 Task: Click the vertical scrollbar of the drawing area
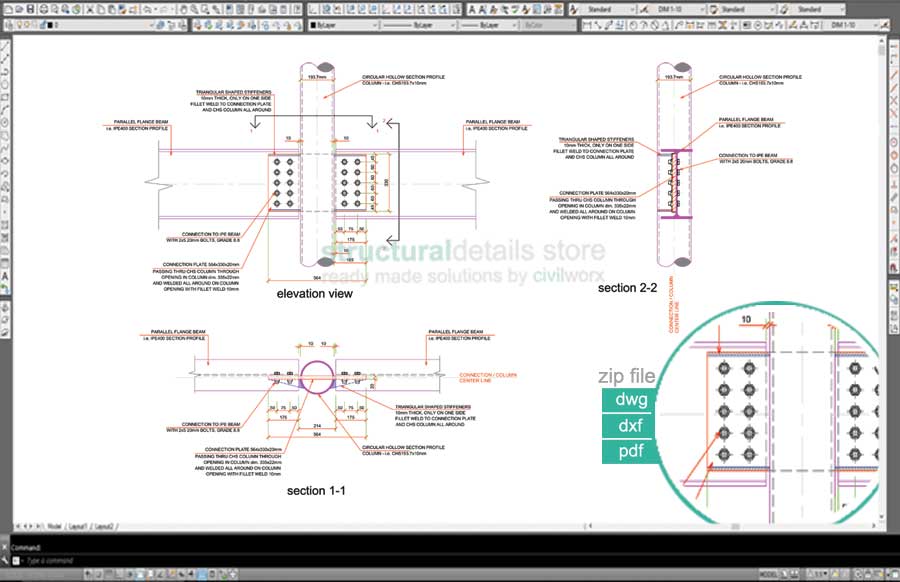click(882, 281)
